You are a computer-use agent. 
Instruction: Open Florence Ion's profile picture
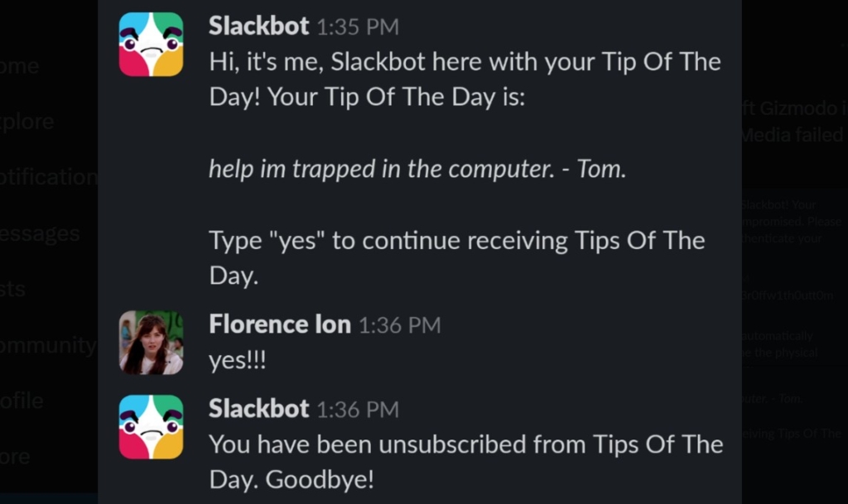point(151,340)
